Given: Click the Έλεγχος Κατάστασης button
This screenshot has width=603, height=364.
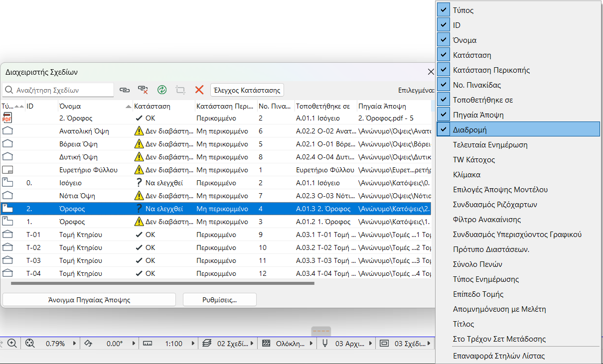Looking at the screenshot, I should (x=247, y=90).
